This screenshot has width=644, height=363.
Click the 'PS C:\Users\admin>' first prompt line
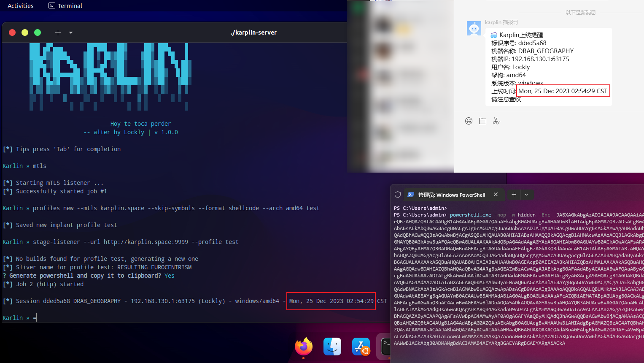tap(420, 208)
